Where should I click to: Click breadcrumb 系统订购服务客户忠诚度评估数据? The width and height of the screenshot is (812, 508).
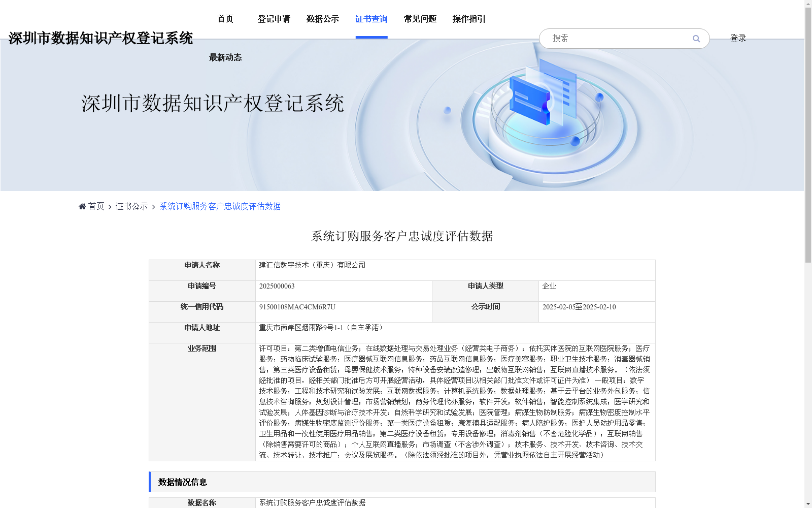click(220, 206)
